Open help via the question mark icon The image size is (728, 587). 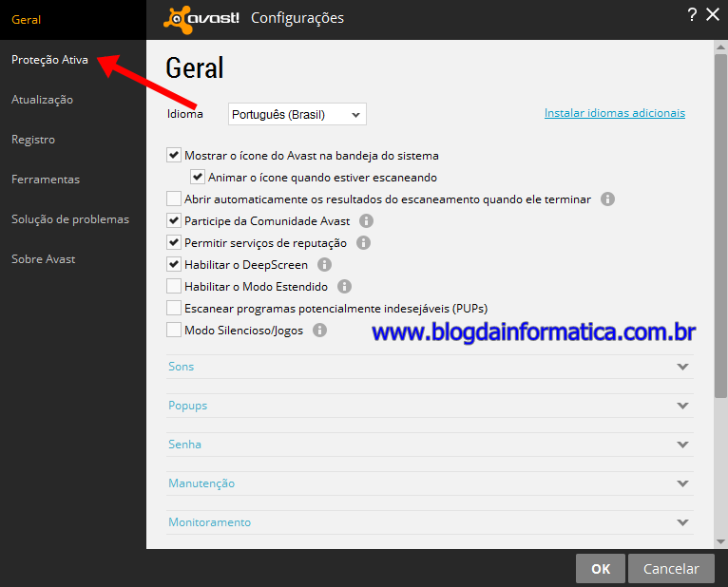692,15
